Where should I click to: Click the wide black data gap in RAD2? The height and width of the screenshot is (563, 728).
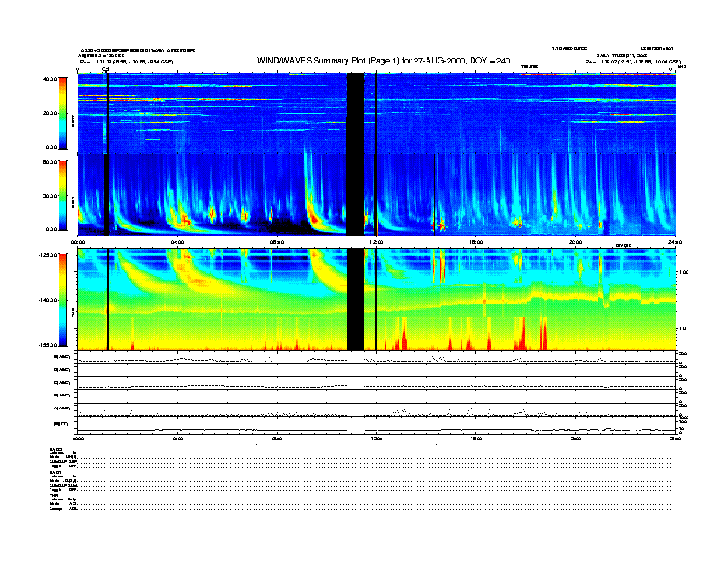click(x=355, y=113)
